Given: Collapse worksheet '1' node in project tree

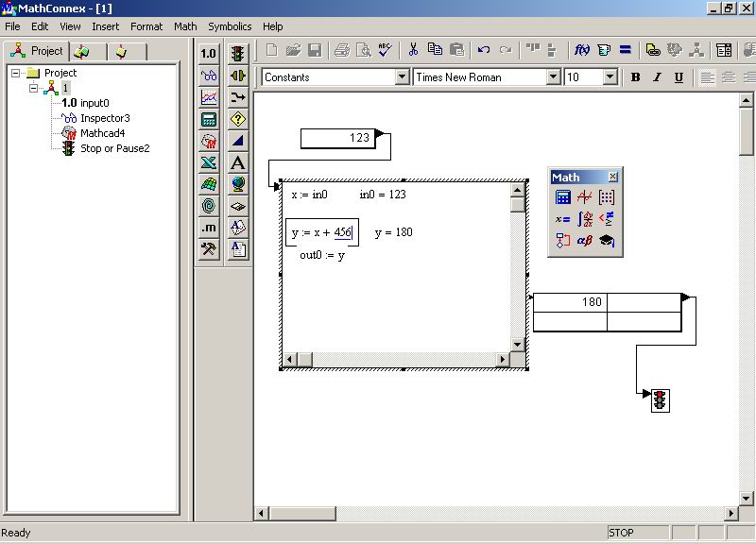Looking at the screenshot, I should 33,88.
